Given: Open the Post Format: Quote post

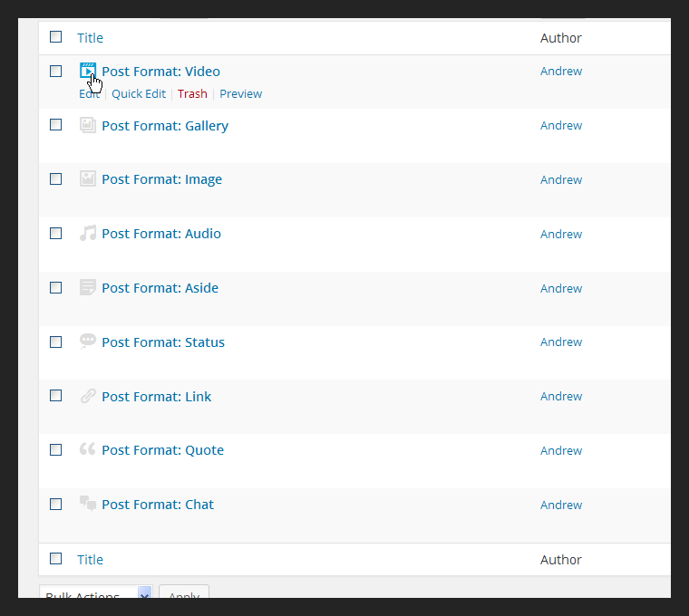Looking at the screenshot, I should [x=162, y=450].
